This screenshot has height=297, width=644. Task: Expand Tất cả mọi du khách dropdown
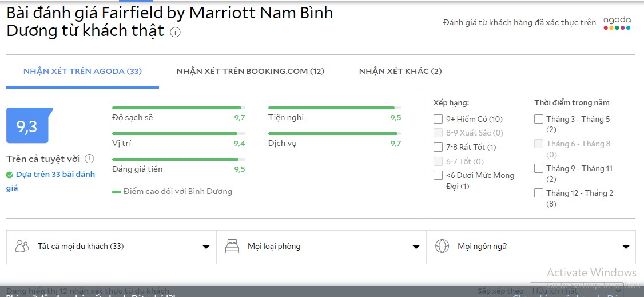[206, 247]
